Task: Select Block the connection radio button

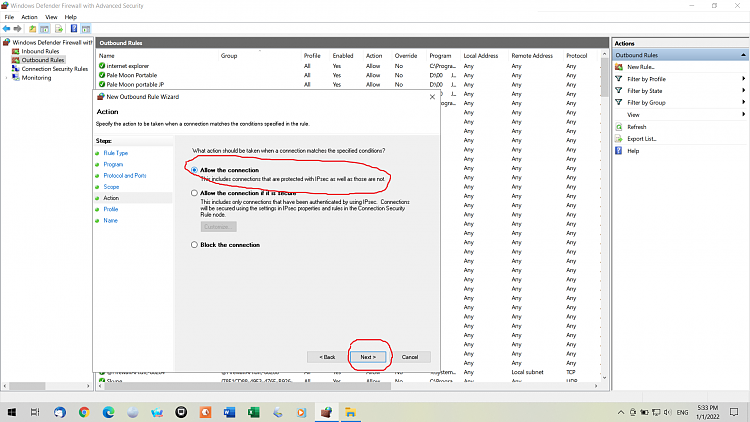Action: click(x=194, y=244)
